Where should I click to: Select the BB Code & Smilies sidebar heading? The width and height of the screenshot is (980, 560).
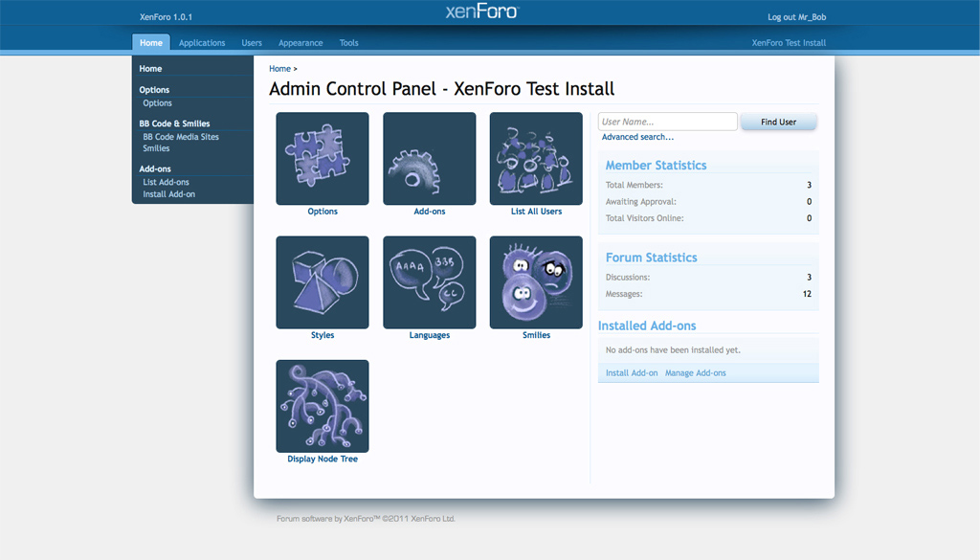(x=174, y=123)
